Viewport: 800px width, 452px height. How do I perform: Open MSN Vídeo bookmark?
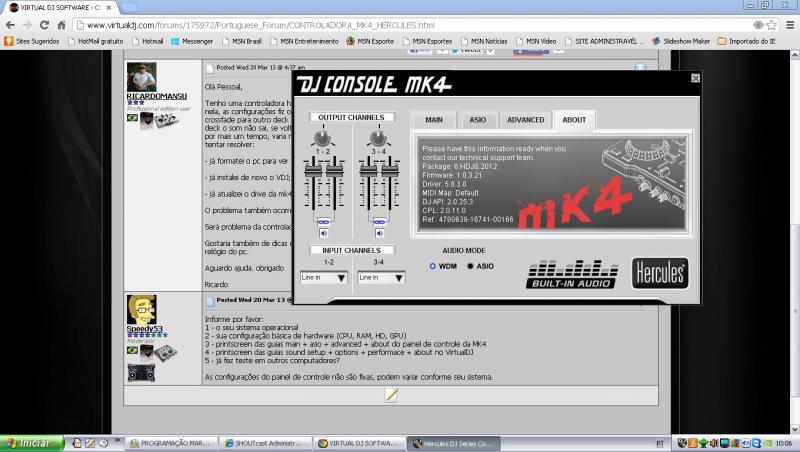tap(536, 41)
